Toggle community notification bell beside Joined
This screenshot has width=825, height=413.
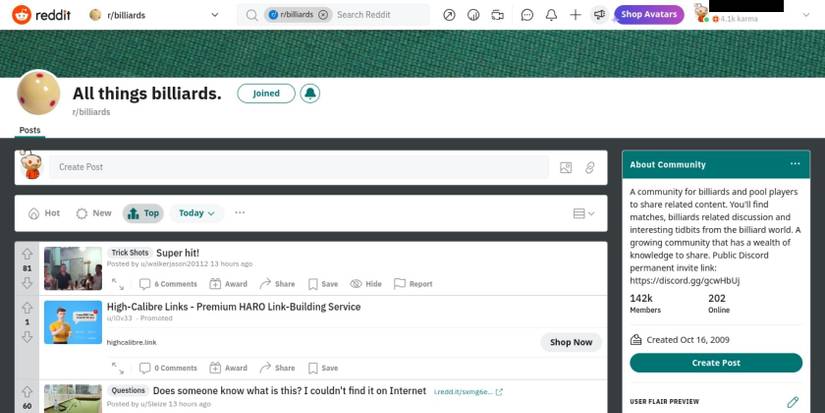(x=310, y=93)
